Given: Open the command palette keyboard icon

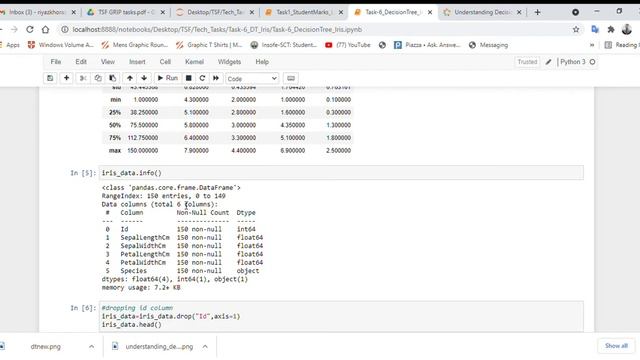Looking at the screenshot, I should 291,78.
